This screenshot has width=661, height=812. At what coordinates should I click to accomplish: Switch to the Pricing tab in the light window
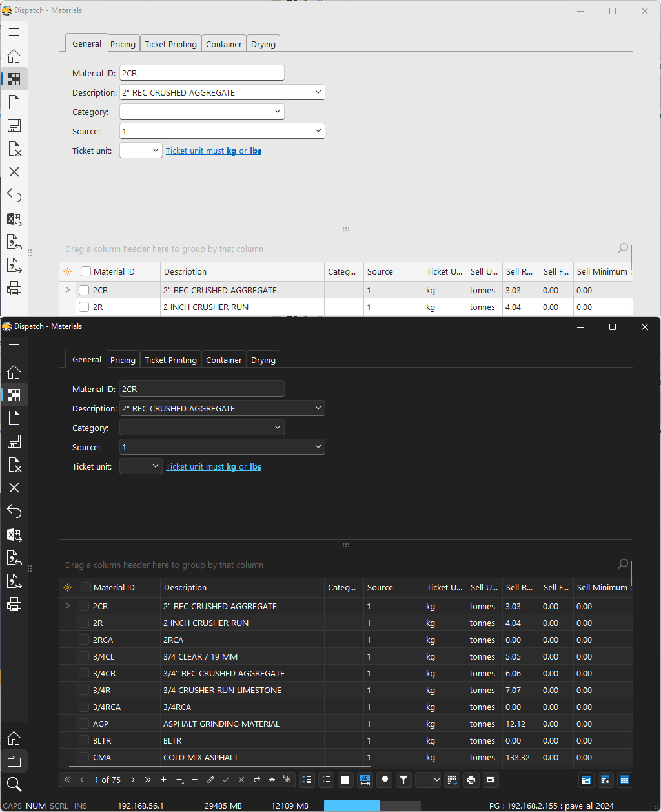(x=123, y=44)
